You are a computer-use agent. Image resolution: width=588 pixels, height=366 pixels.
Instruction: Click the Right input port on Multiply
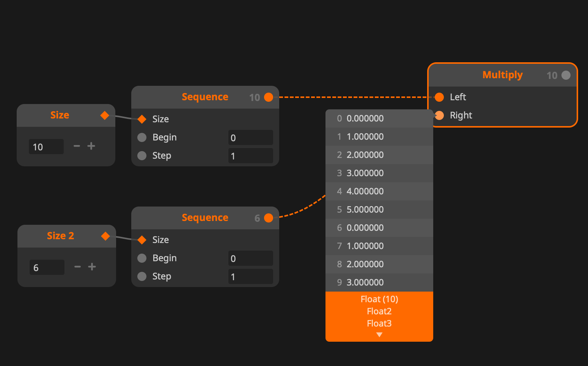click(439, 115)
